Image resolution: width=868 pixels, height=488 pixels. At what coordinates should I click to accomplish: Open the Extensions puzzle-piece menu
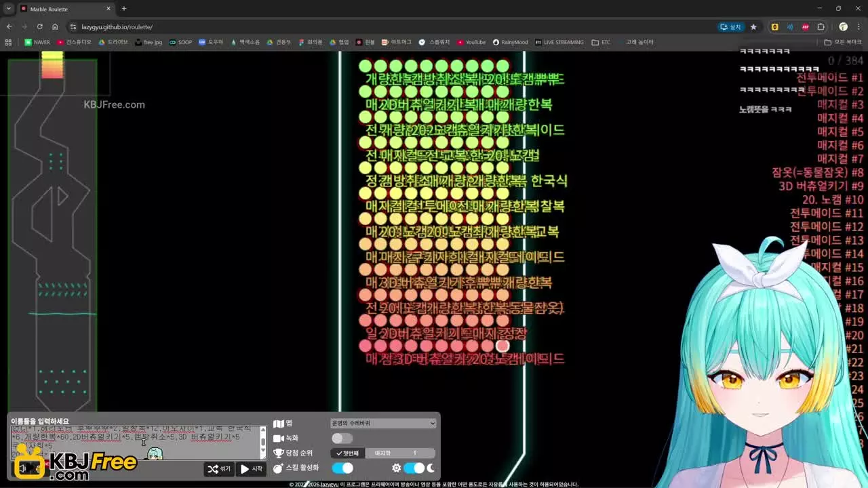[x=821, y=27]
